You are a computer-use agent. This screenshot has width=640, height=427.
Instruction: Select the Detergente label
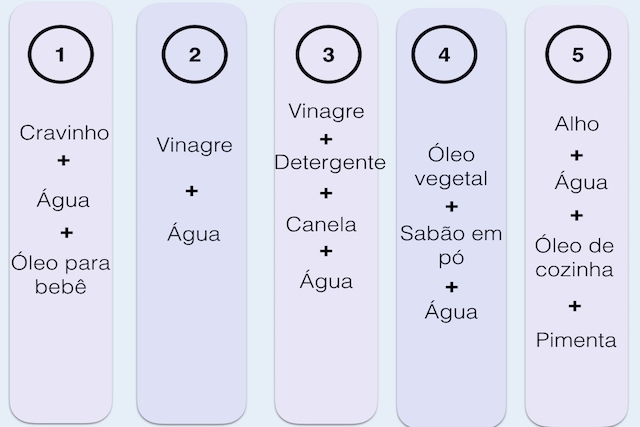330,163
